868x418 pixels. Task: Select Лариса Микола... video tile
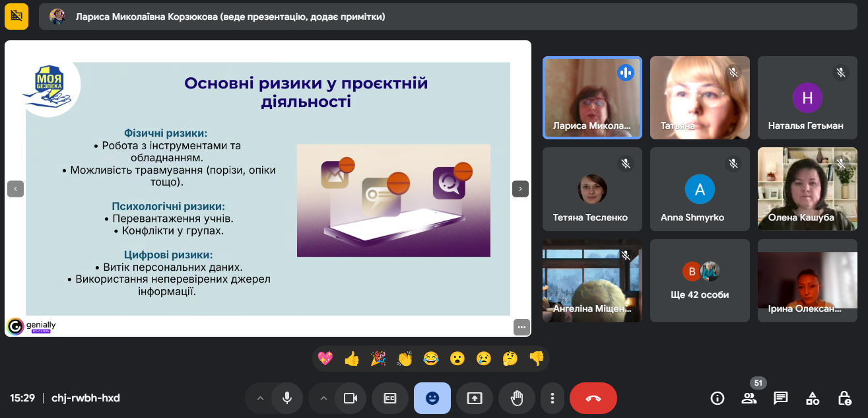coord(592,98)
